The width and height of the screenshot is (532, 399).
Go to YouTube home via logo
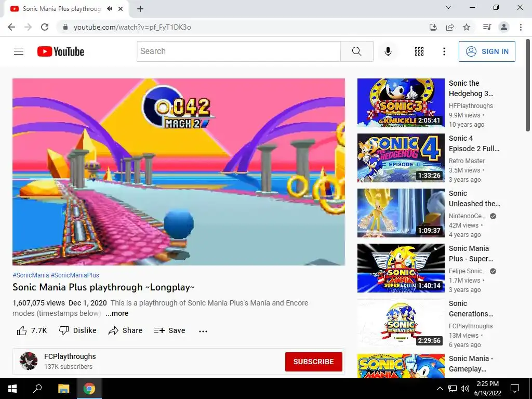61,51
